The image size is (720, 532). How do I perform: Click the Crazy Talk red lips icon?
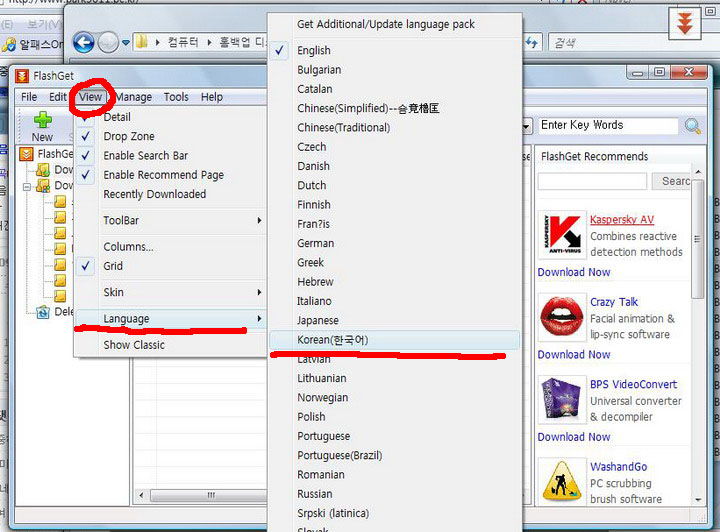(560, 318)
